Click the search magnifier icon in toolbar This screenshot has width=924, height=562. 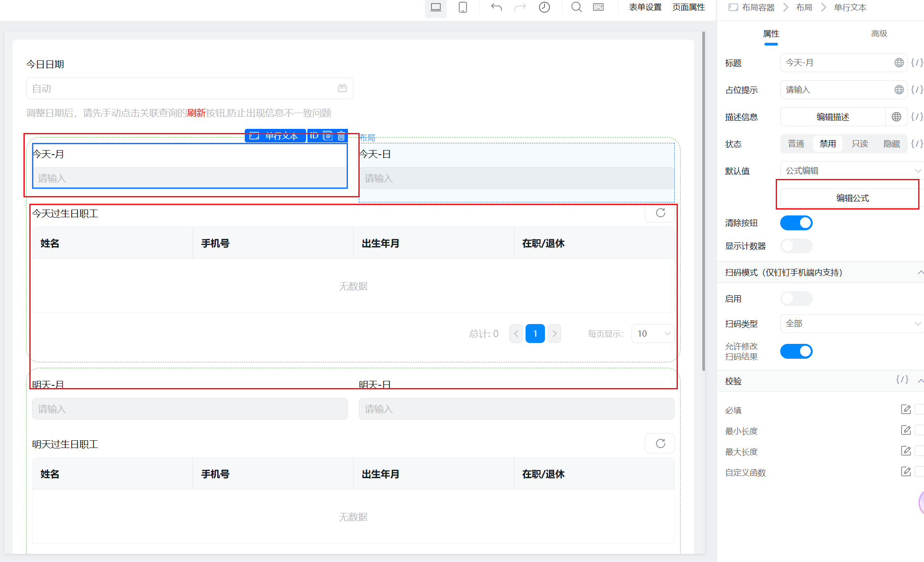(576, 7)
